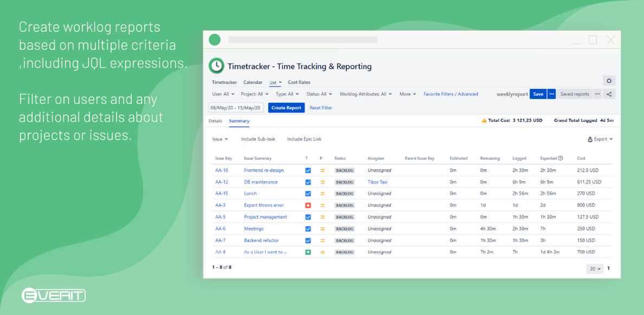Click the priority icon for Export throws error
The image size is (644, 315).
[323, 205]
